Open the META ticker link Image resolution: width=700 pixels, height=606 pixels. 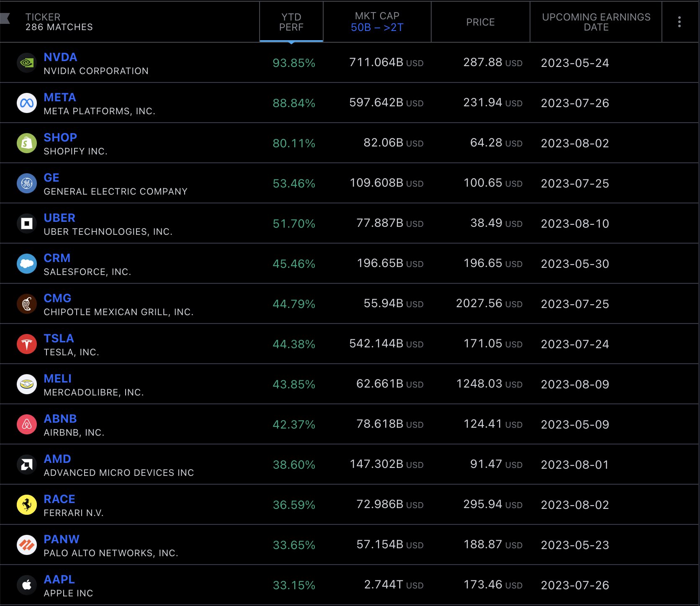(60, 97)
